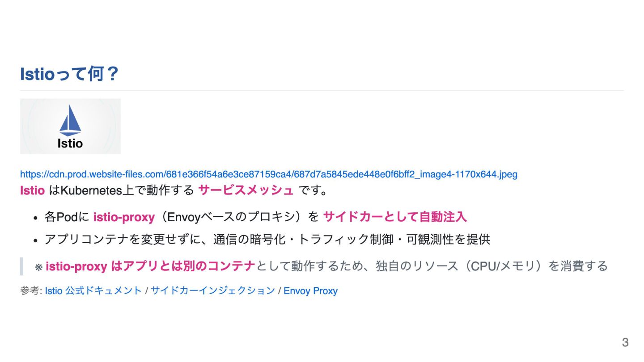Image resolution: width=644 pixels, height=362 pixels.
Task: Click the slide title Istioって何？
Action: [69, 74]
